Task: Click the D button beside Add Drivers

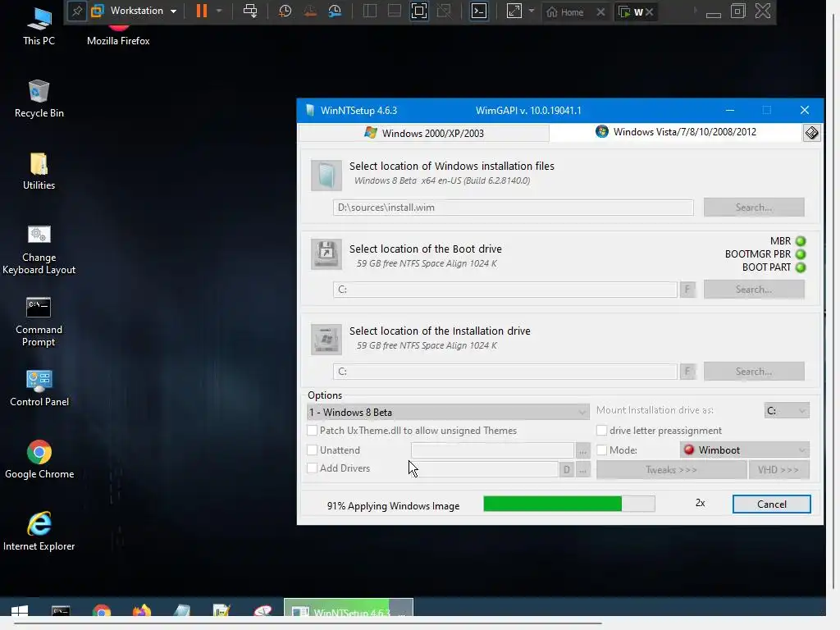Action: click(x=566, y=470)
